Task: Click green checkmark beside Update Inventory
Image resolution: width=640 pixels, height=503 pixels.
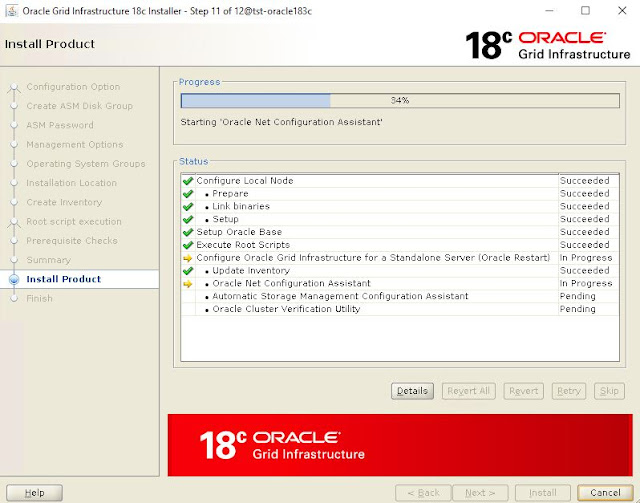Action: click(x=188, y=271)
